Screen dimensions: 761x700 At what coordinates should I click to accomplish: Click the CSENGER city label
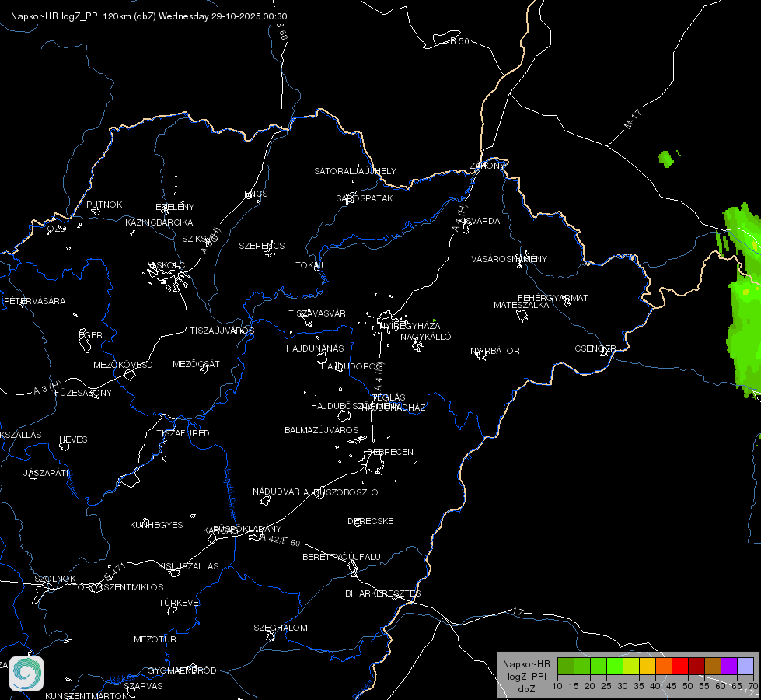[x=595, y=348]
